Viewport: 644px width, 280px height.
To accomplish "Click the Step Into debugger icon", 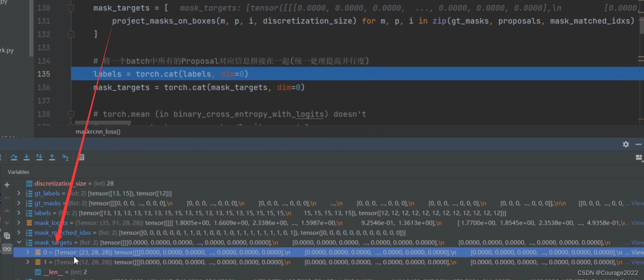I will (x=26, y=157).
